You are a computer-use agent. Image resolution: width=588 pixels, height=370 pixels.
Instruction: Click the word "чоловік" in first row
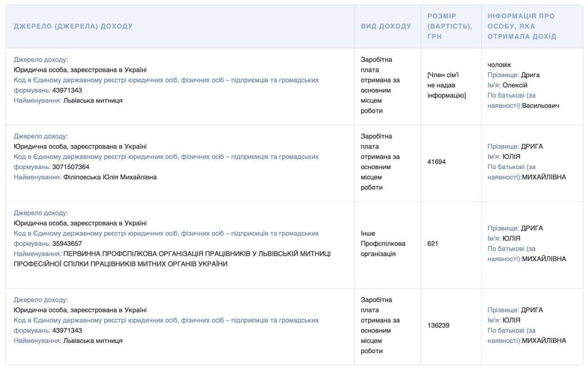click(x=499, y=65)
